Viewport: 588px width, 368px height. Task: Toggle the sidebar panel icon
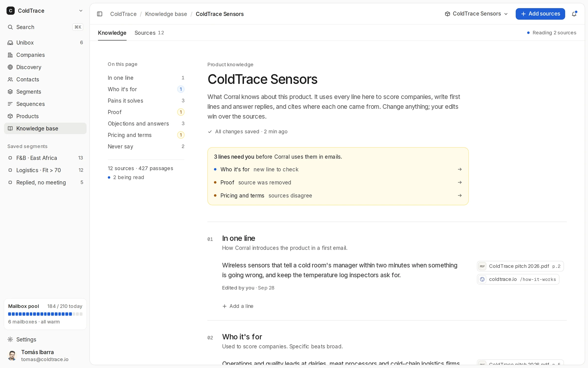[x=99, y=14]
